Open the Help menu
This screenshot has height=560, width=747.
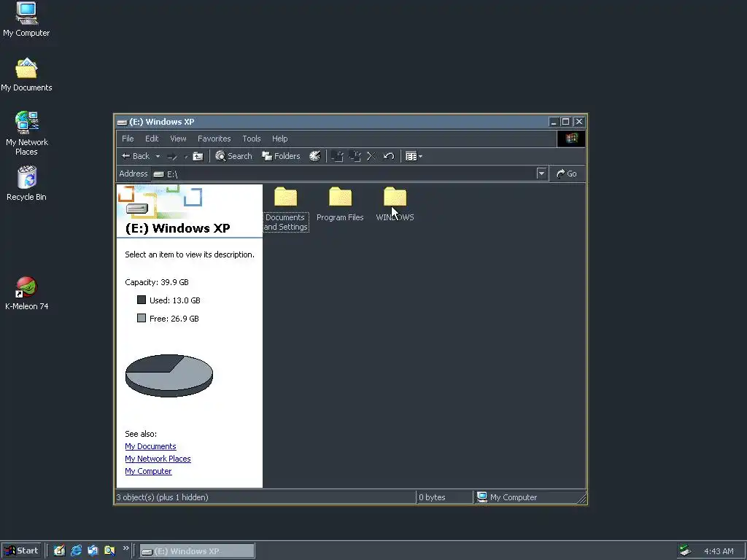click(x=280, y=139)
